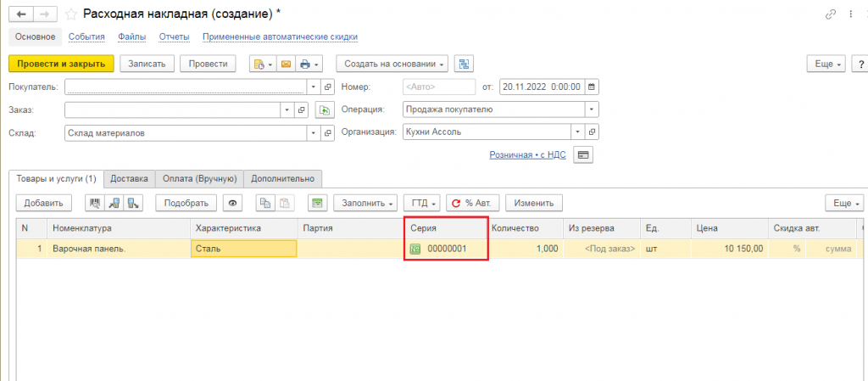The image size is (868, 381).
Task: Switch to the События section
Action: [87, 37]
